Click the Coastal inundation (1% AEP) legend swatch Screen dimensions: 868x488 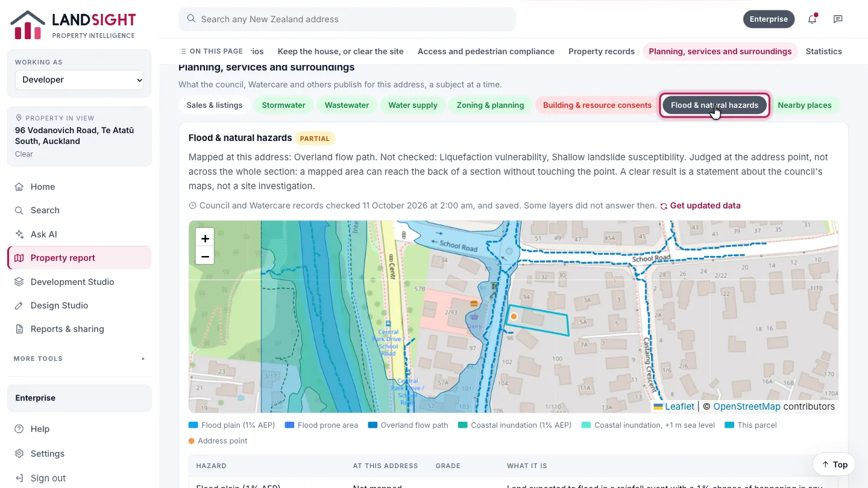463,425
